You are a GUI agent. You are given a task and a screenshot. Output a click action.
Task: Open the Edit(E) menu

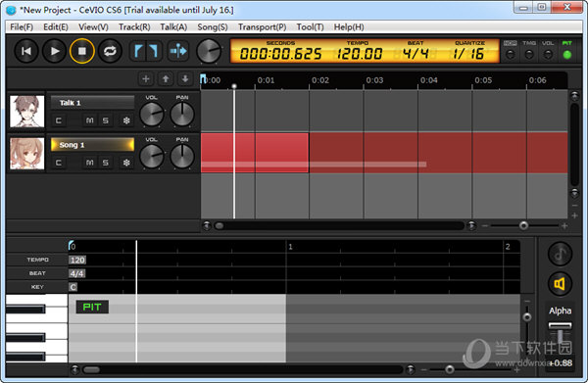pos(56,27)
